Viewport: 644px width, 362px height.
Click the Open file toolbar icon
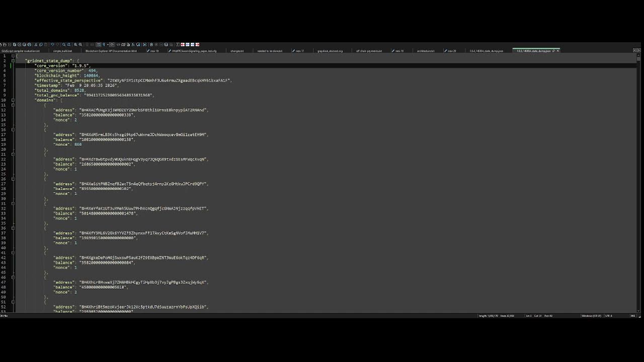point(5,44)
